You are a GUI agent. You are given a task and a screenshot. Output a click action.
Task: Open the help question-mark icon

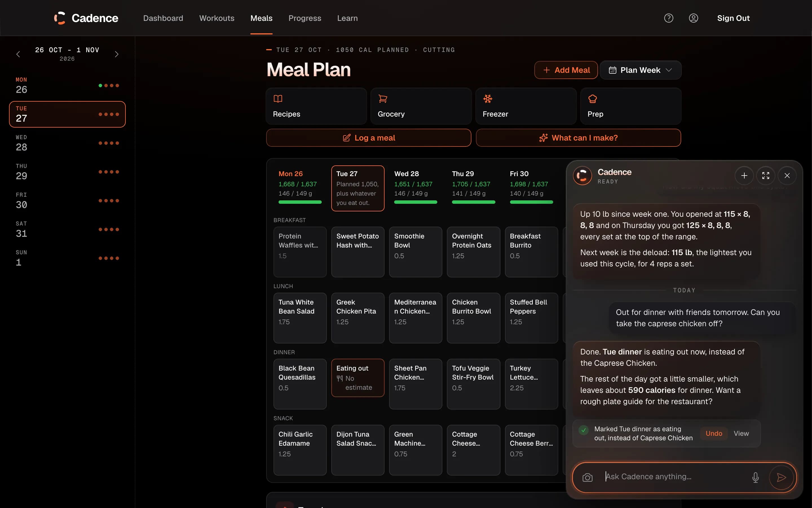(x=668, y=18)
